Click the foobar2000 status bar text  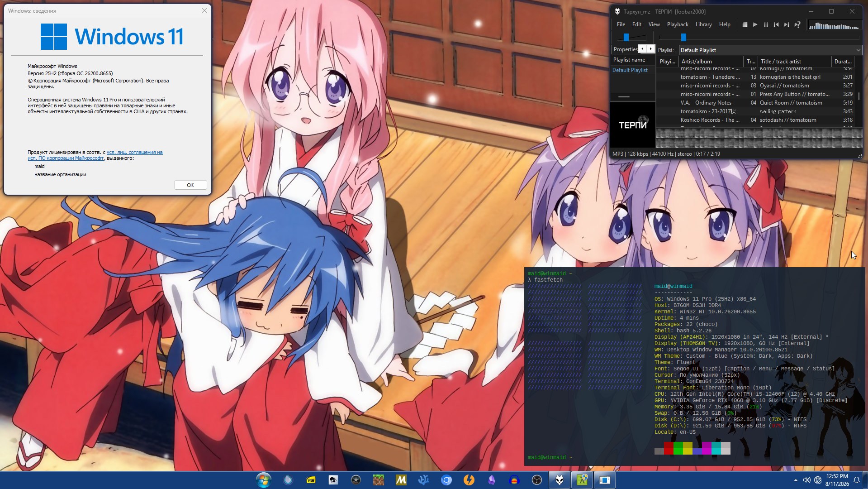pos(666,154)
